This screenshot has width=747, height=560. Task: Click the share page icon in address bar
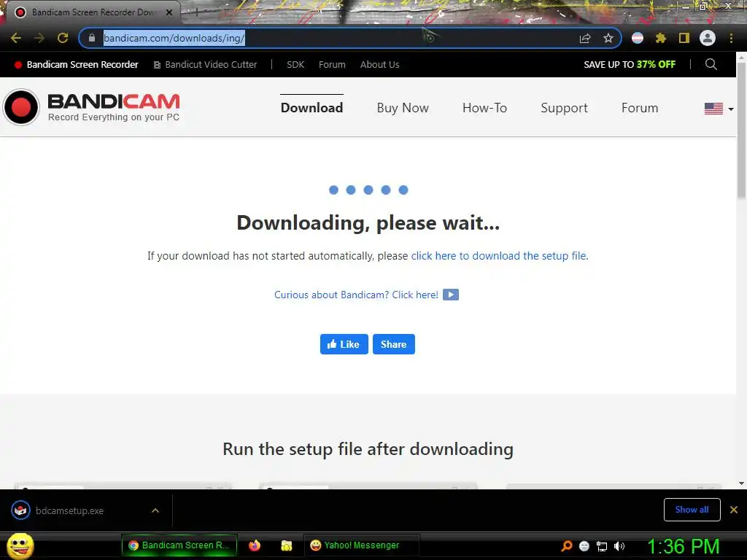click(585, 38)
